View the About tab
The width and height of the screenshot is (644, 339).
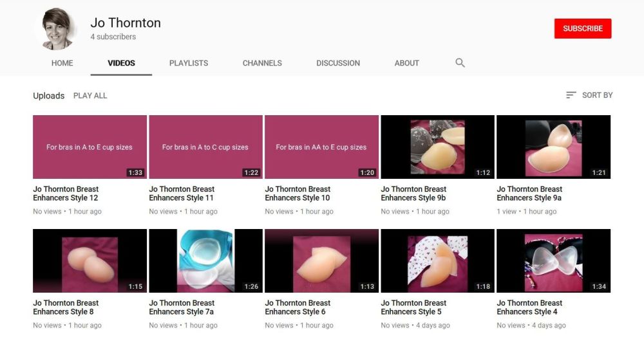click(406, 63)
